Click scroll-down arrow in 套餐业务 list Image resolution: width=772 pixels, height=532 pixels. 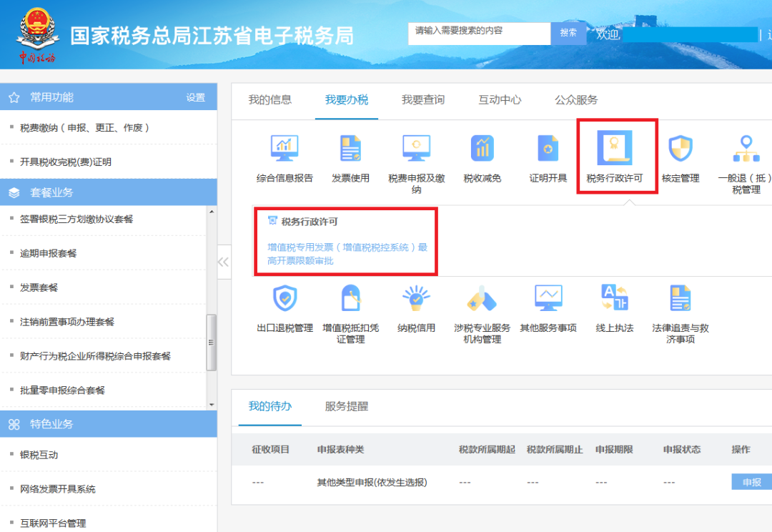tap(212, 405)
